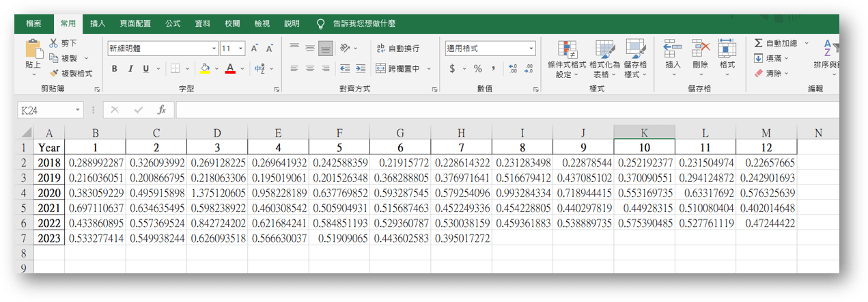This screenshot has height=302, width=868.
Task: Apply percent (%) style
Action: (478, 68)
